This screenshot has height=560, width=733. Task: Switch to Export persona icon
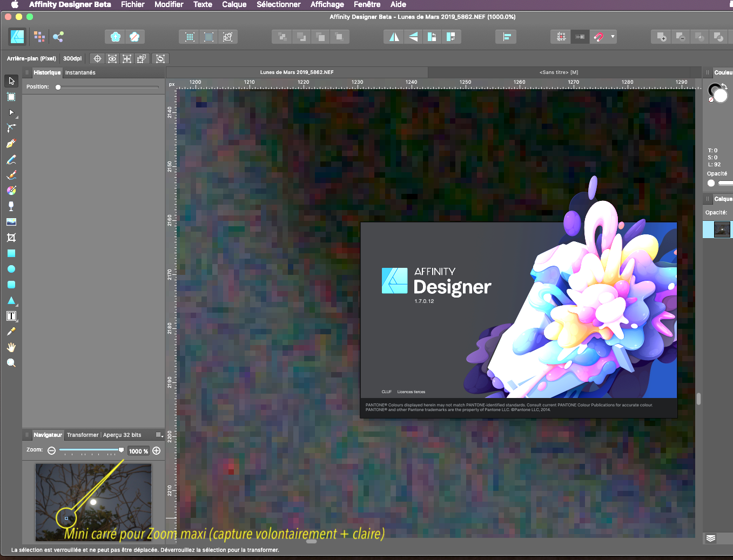point(58,37)
